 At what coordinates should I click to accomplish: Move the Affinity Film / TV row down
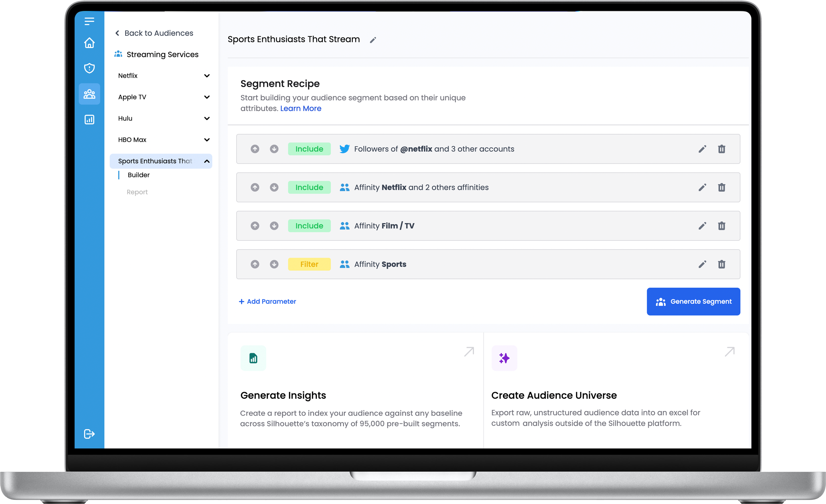point(274,226)
